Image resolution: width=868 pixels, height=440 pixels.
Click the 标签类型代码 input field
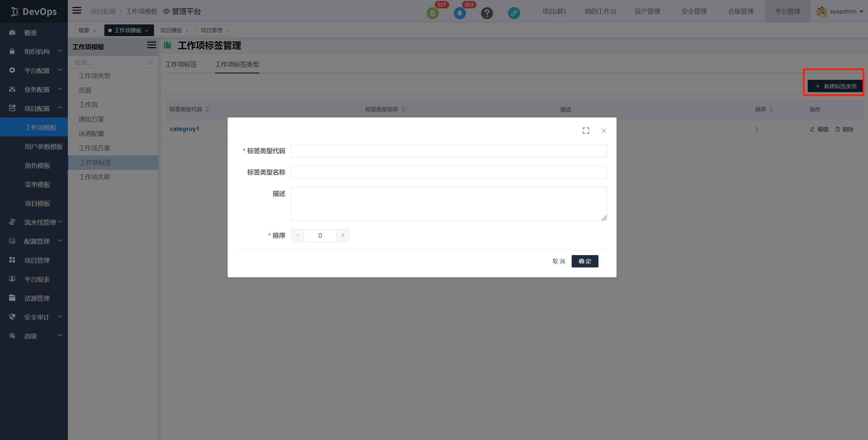[449, 151]
